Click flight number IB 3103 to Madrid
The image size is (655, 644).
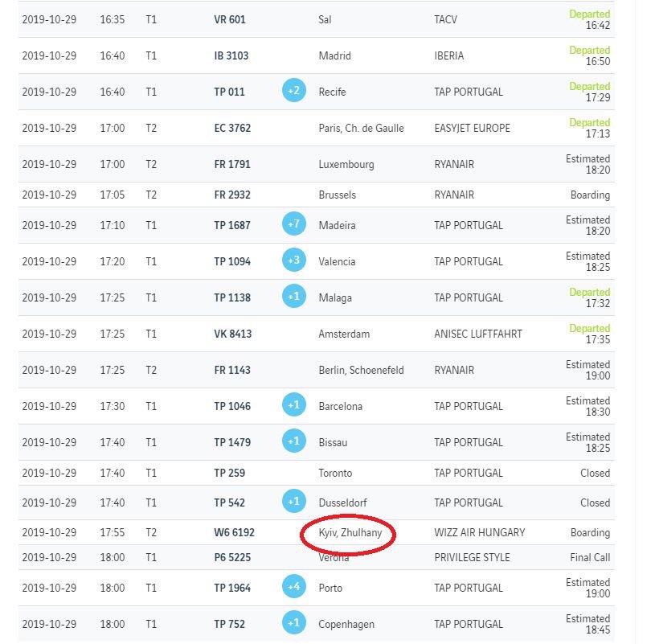[231, 55]
